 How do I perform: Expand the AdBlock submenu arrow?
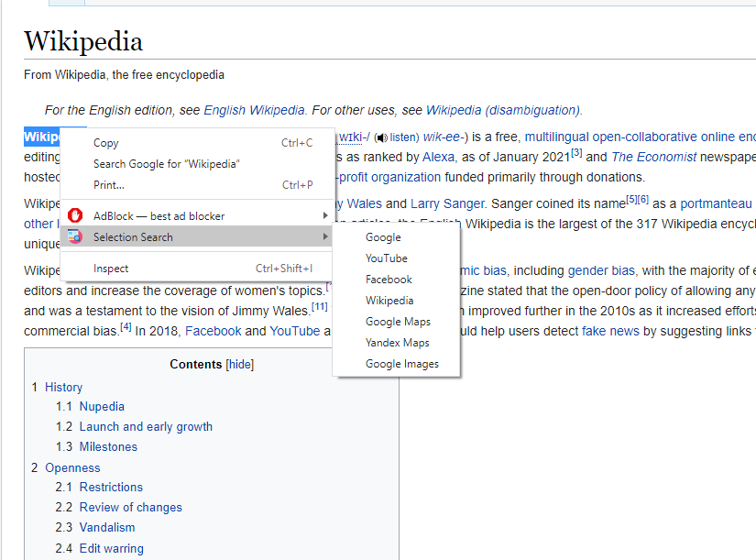click(324, 215)
